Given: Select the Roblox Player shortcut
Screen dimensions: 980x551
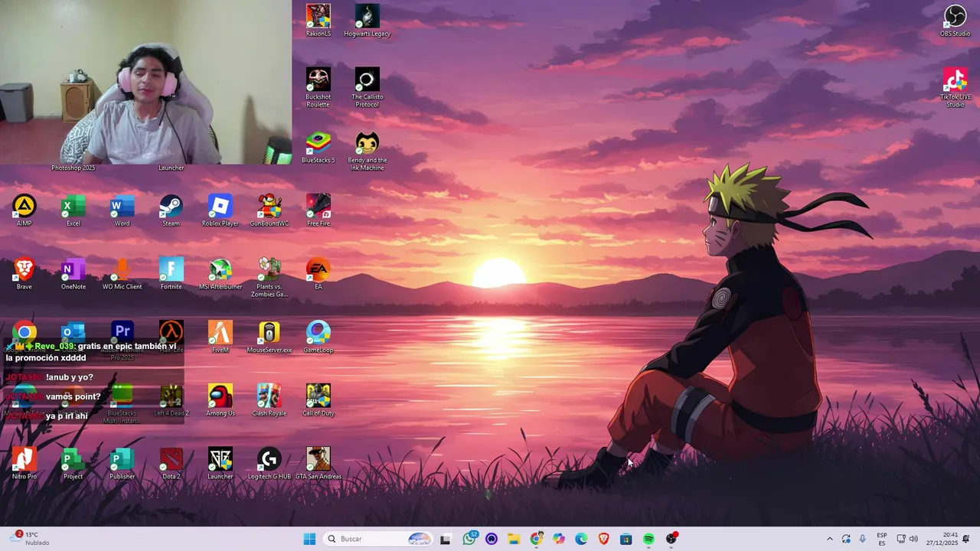Looking at the screenshot, I should click(220, 210).
